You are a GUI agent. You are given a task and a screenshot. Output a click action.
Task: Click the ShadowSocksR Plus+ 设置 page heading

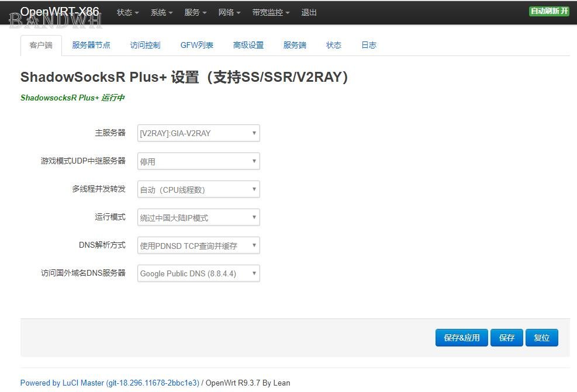click(x=184, y=77)
